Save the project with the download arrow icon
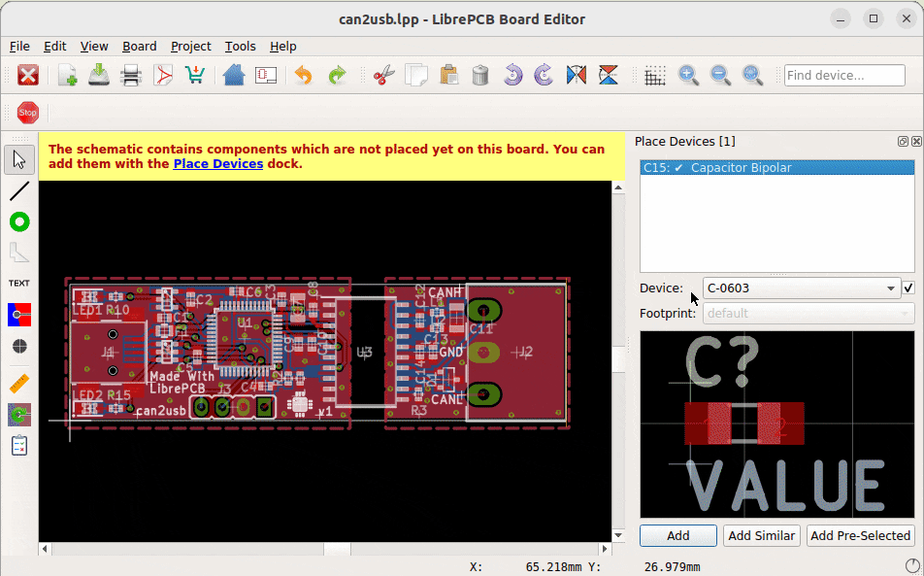This screenshot has width=924, height=576. [99, 76]
